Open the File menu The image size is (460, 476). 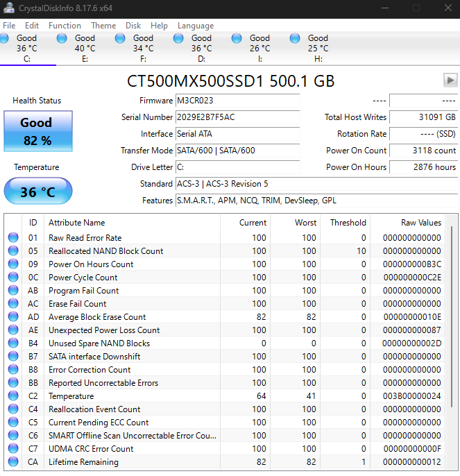(x=9, y=26)
